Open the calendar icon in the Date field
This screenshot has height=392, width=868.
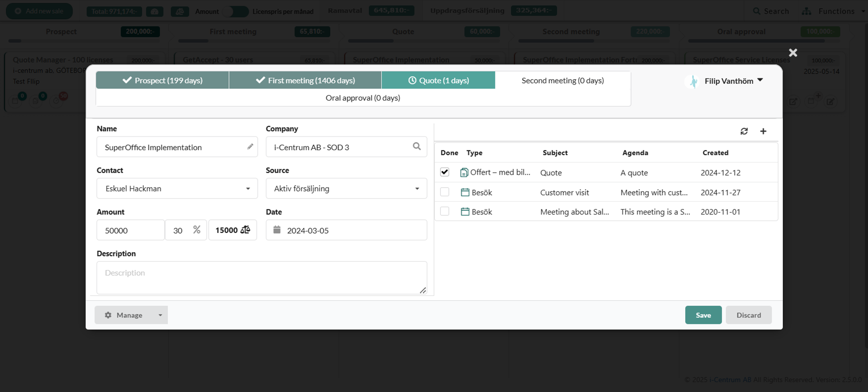[277, 230]
